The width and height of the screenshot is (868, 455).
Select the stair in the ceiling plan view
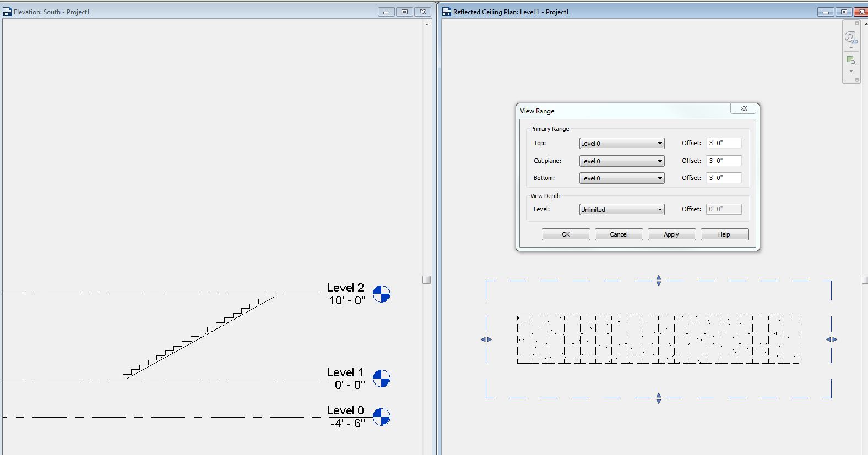tap(658, 339)
